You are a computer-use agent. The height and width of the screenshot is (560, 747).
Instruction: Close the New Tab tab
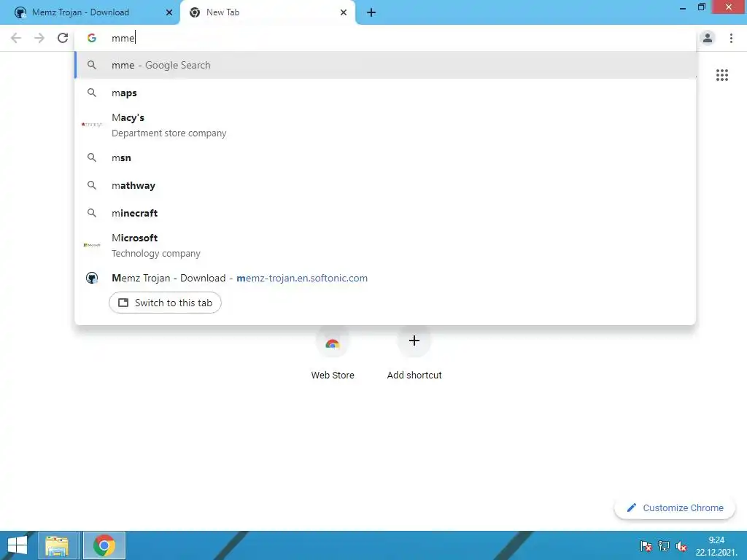[x=344, y=12]
